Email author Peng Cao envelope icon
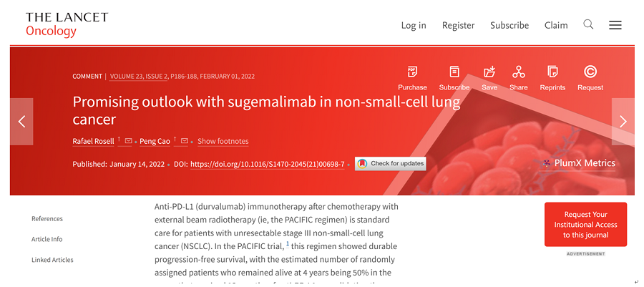 (x=185, y=141)
